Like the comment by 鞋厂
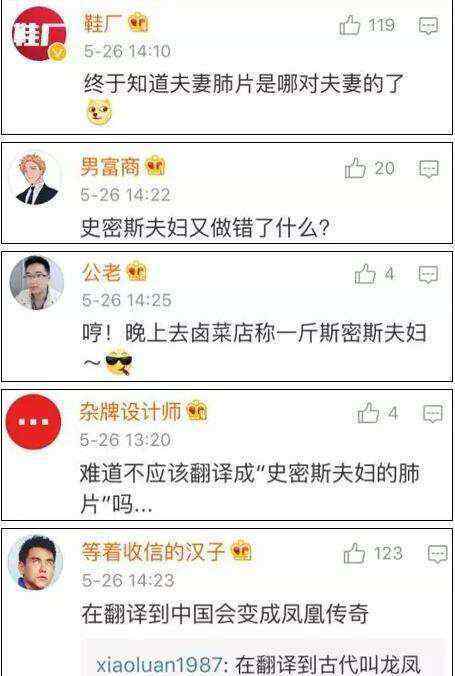The height and width of the screenshot is (676, 455). pos(350,25)
